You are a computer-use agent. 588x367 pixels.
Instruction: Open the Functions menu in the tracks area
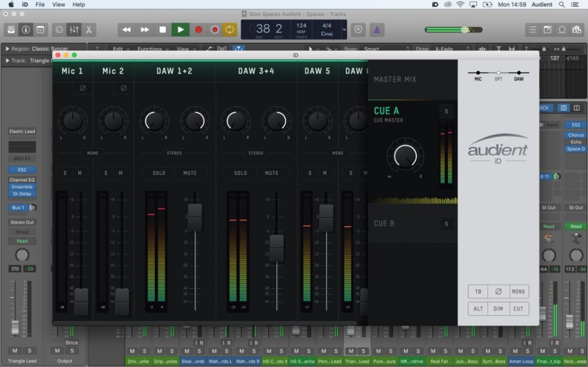[x=150, y=48]
